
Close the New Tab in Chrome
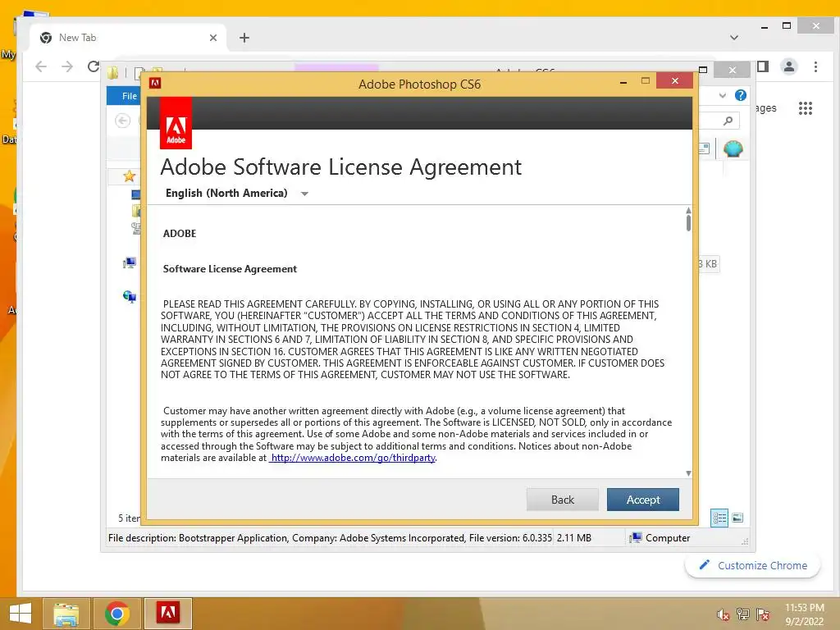[x=213, y=38]
